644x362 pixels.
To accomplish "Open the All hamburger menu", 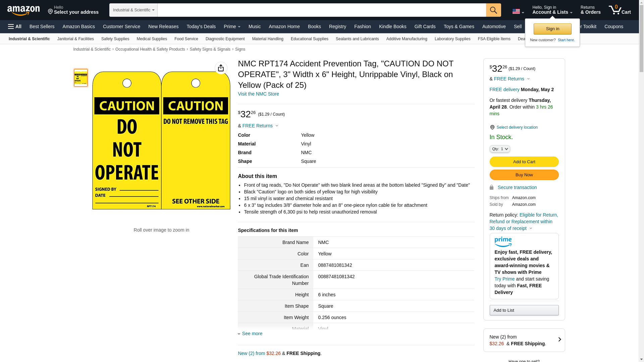I will click(x=15, y=26).
